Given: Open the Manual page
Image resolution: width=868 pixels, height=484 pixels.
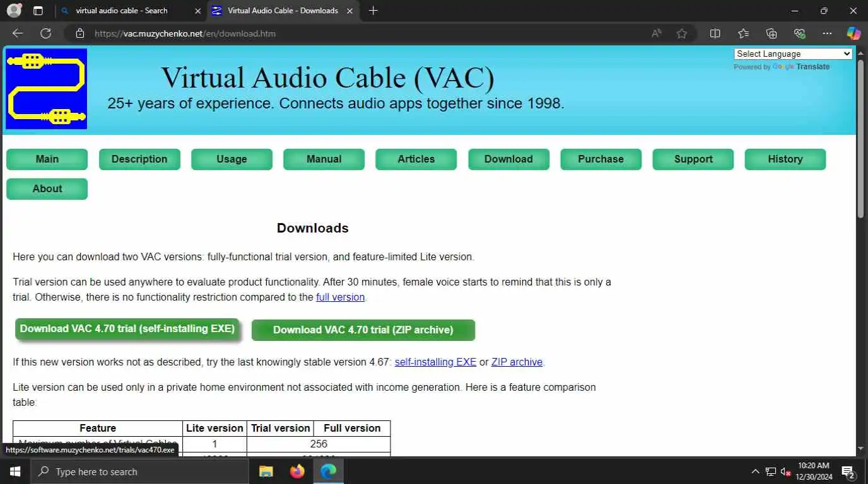Looking at the screenshot, I should tap(324, 159).
